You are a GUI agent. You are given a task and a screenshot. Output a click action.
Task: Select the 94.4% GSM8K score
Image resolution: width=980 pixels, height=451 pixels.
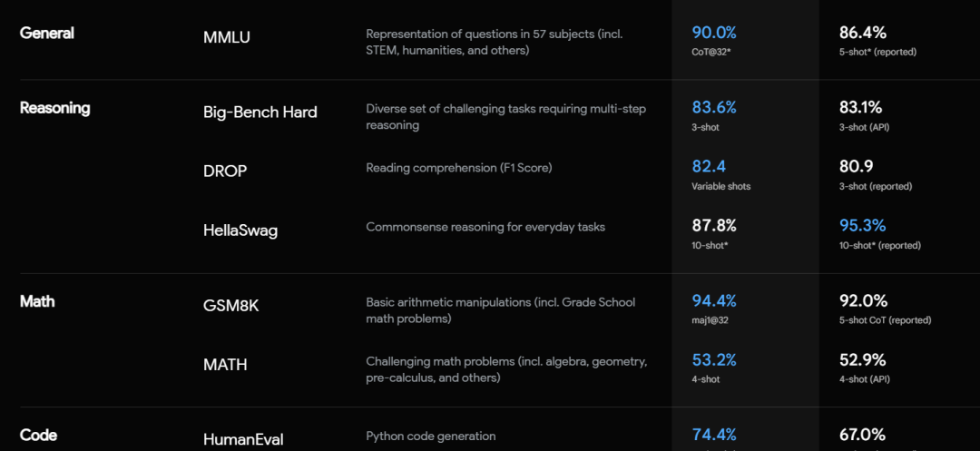pyautogui.click(x=714, y=301)
